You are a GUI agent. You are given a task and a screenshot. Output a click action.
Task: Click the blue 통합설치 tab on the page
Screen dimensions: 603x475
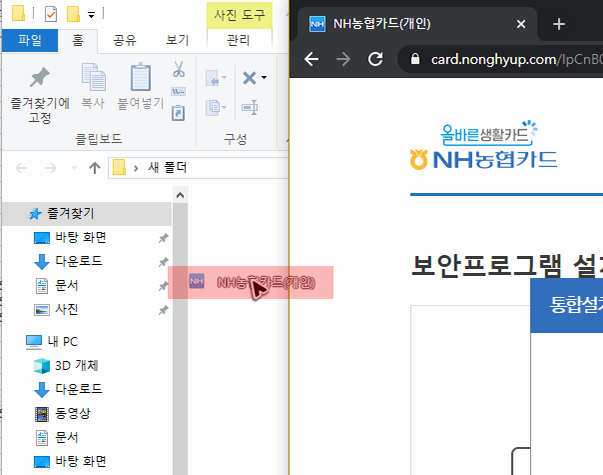[567, 305]
